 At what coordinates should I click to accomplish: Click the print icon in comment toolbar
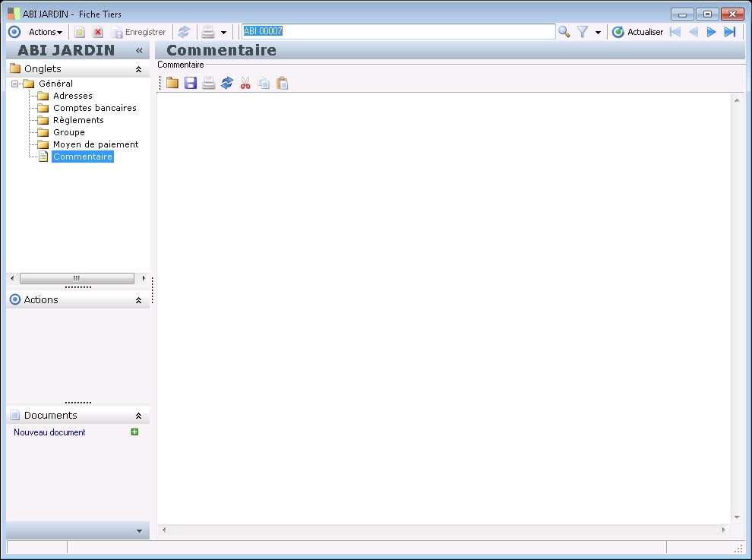[209, 83]
